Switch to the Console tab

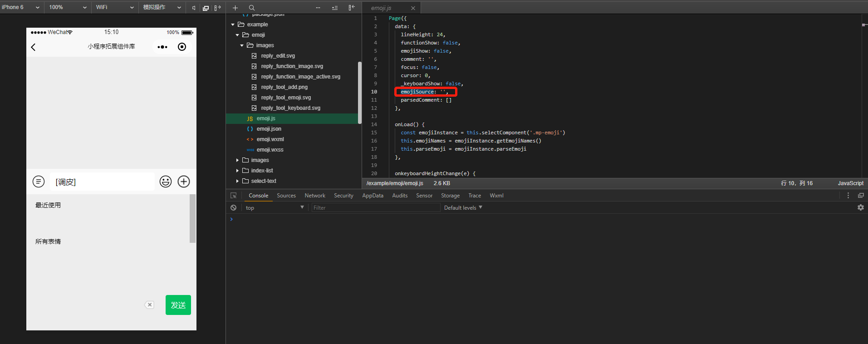point(259,196)
